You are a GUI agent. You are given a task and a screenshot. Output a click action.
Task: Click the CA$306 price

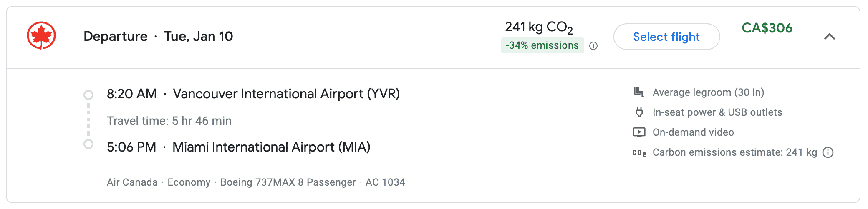coord(767,28)
